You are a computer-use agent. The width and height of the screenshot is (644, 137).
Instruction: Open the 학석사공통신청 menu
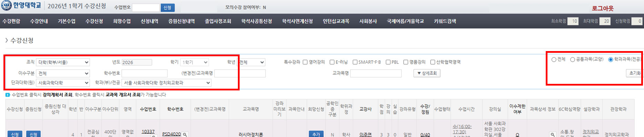256,21
